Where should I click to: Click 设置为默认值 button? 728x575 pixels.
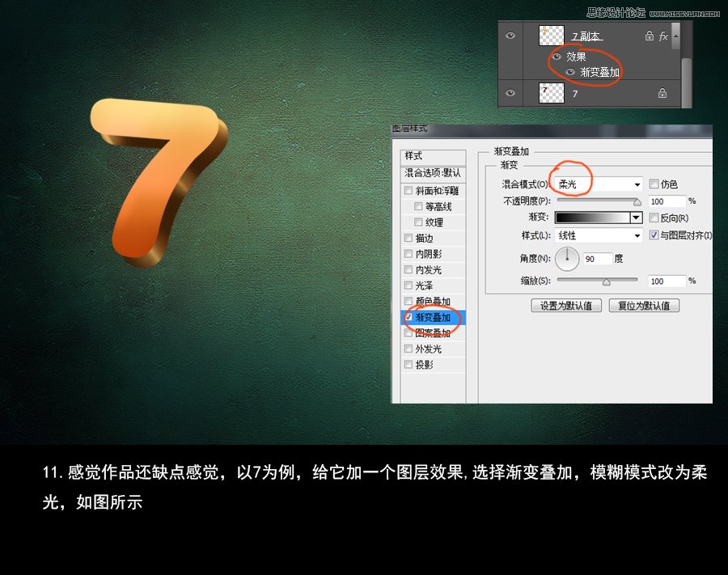566,306
